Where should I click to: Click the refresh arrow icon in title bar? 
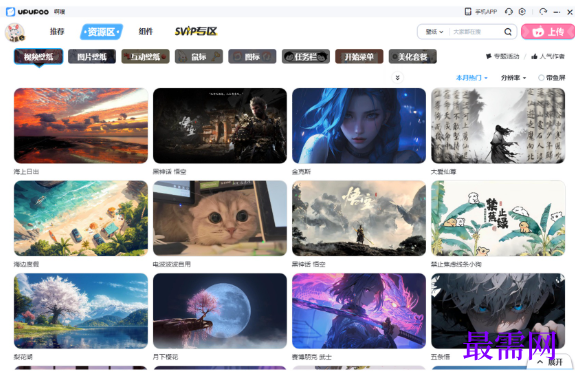543,12
